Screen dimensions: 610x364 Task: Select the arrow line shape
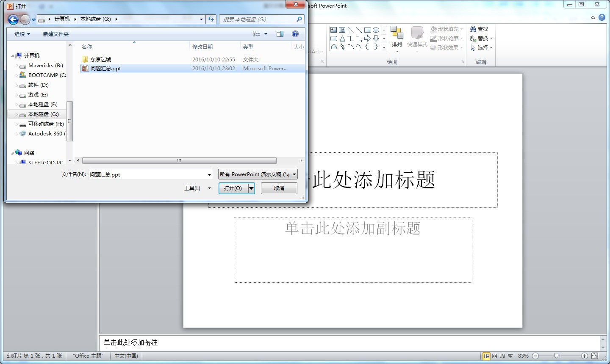click(359, 30)
